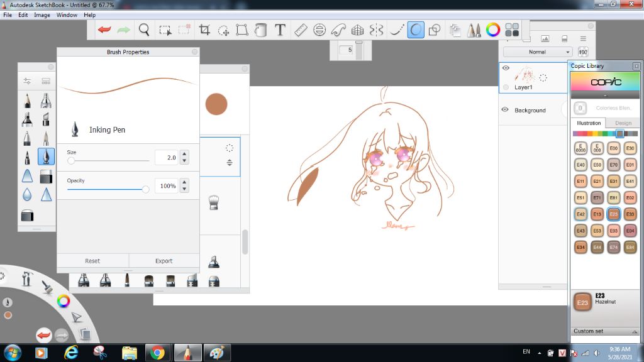Pick Copic swatch E84
This screenshot has height=362, width=644.
pyautogui.click(x=630, y=246)
